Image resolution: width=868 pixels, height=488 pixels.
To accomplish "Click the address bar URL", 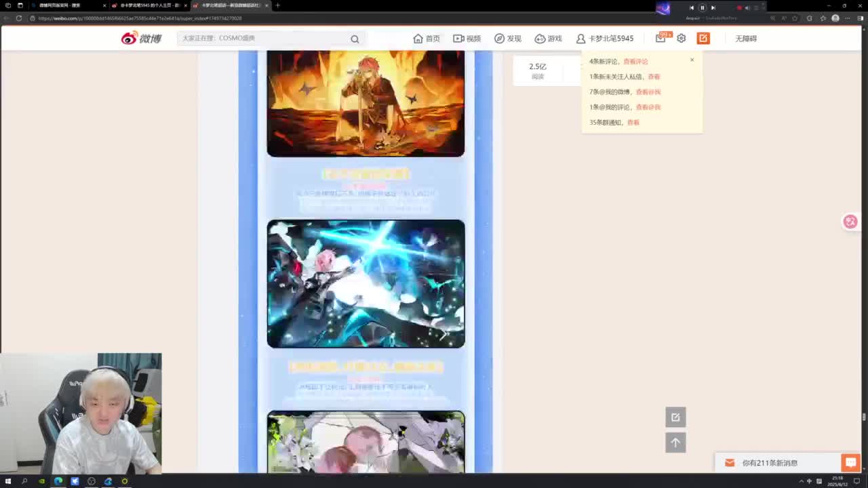I will click(140, 18).
